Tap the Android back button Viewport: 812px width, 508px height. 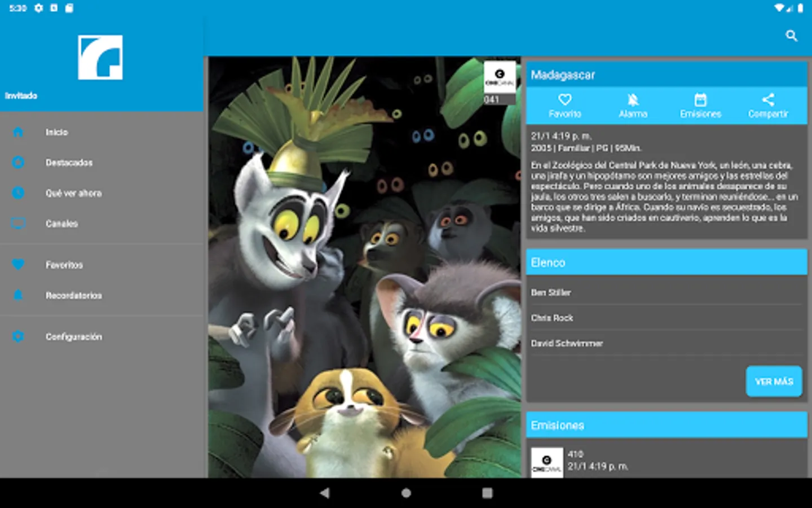[x=325, y=493]
